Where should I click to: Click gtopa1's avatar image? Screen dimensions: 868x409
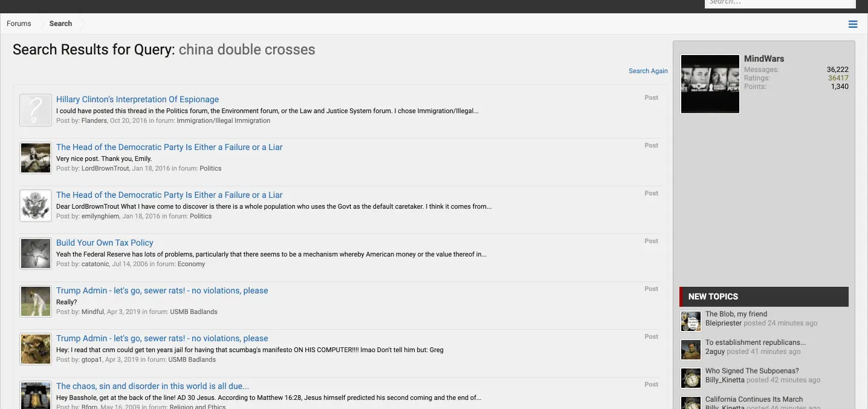(x=36, y=349)
